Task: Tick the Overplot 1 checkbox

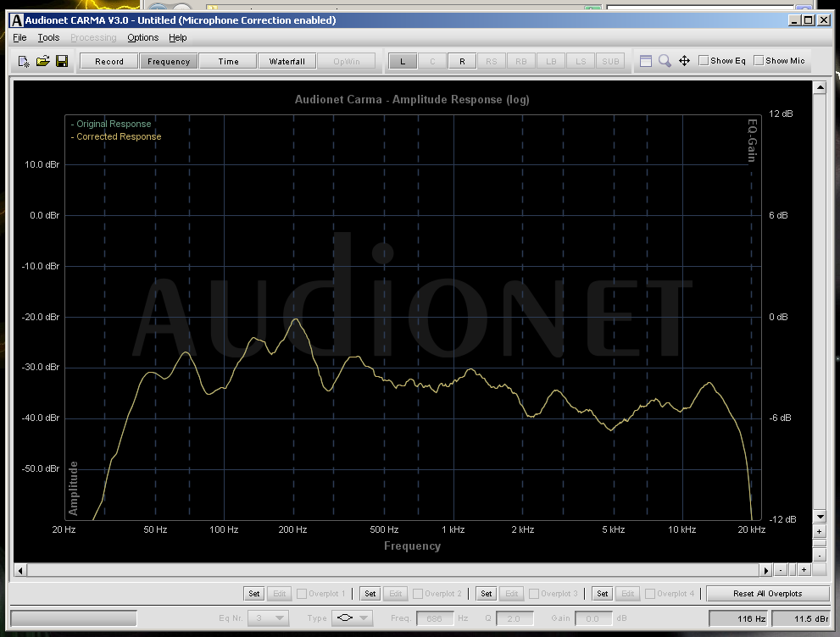Action: (302, 594)
